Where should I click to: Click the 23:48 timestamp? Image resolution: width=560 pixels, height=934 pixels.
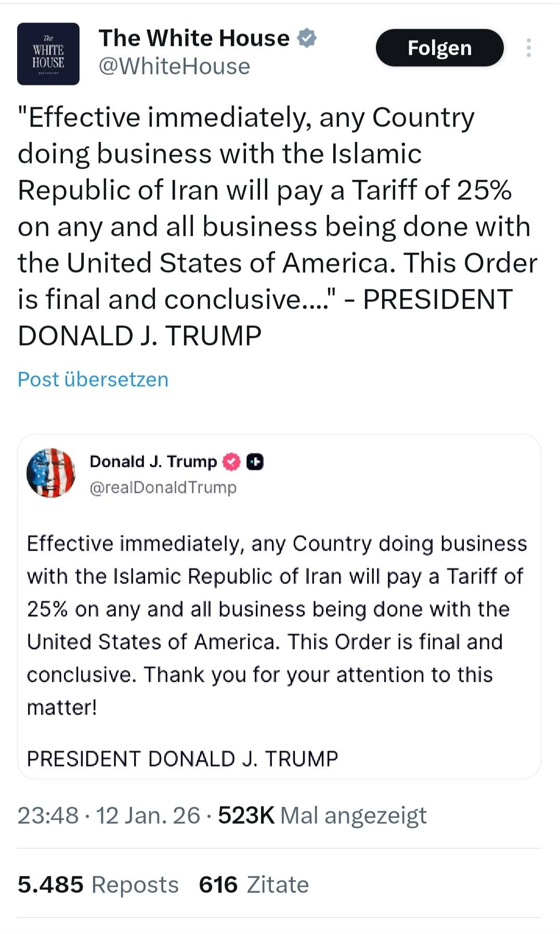pos(48,815)
